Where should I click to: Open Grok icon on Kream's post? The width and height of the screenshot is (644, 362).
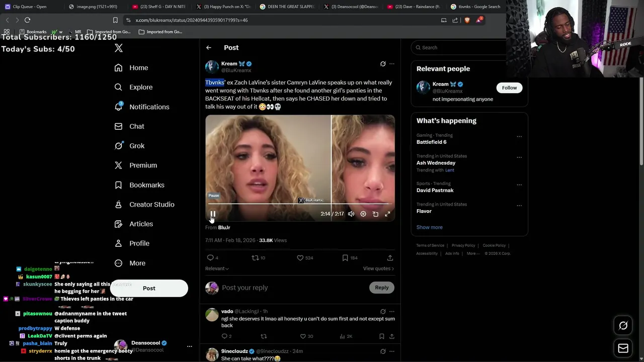click(x=383, y=64)
